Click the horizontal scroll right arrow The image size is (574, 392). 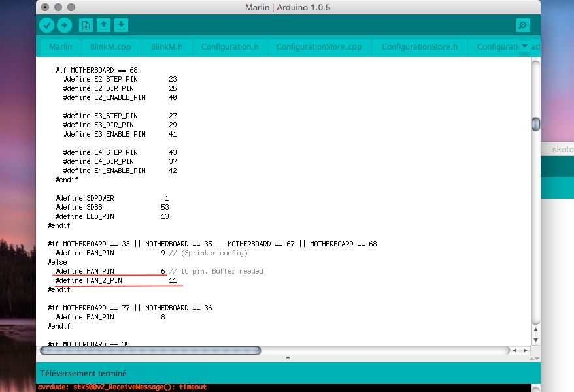[526, 350]
